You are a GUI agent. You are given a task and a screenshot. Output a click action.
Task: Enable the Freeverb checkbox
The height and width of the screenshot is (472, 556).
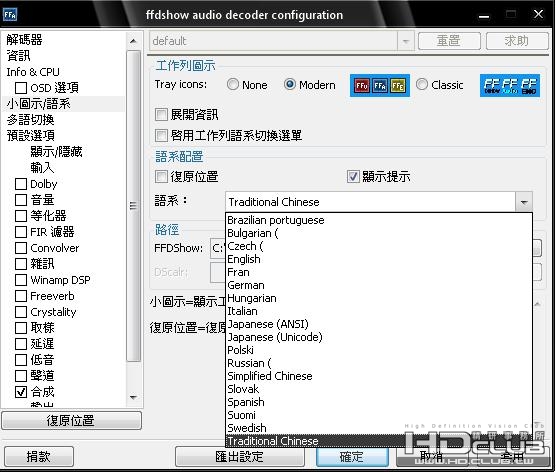coord(21,296)
